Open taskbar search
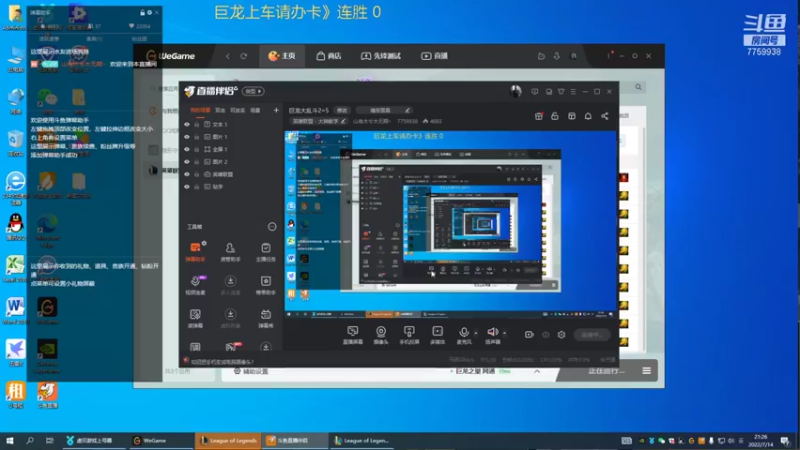This screenshot has height=450, width=800. point(30,440)
